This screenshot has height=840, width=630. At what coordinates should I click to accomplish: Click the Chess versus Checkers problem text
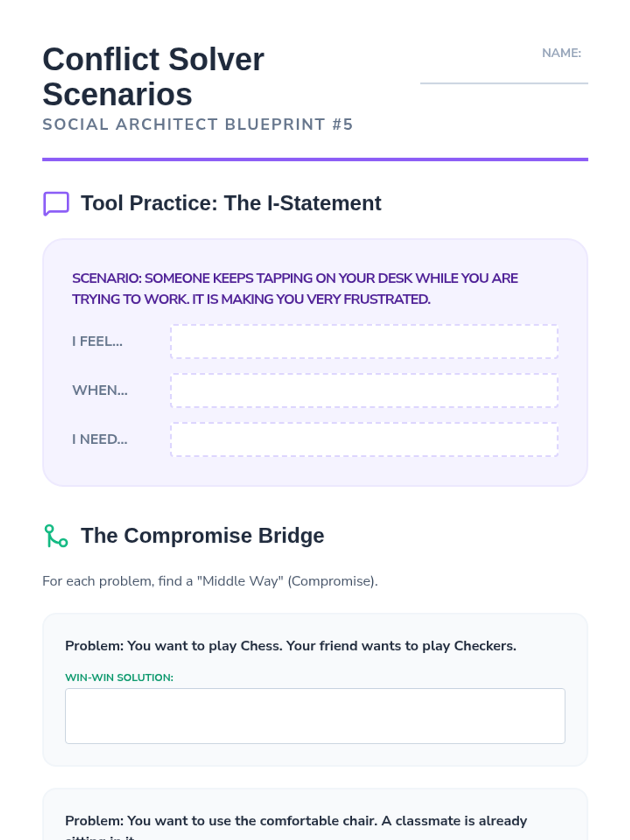click(x=290, y=646)
